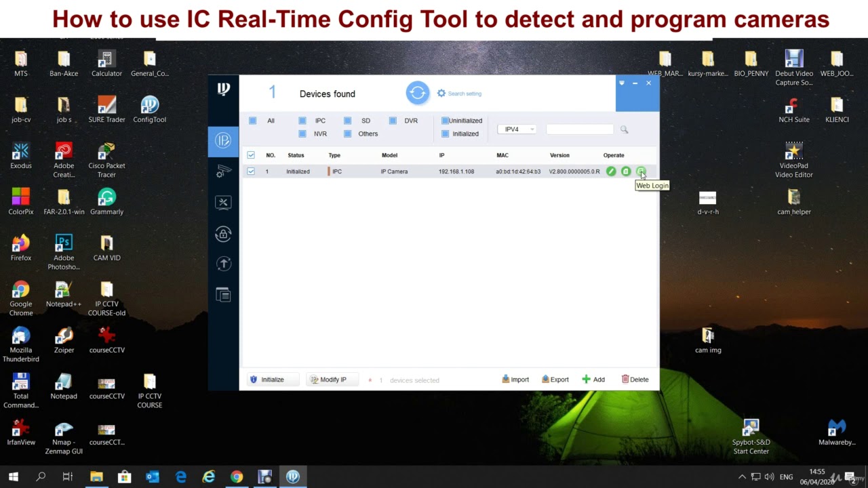
Task: Open the ConfigTool title bar dropdown menu
Action: tap(621, 83)
